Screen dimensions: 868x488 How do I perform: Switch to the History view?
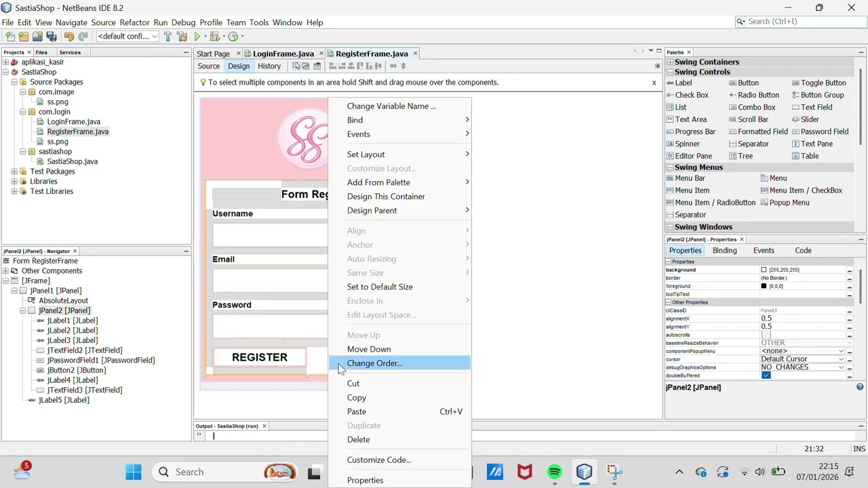click(x=269, y=66)
